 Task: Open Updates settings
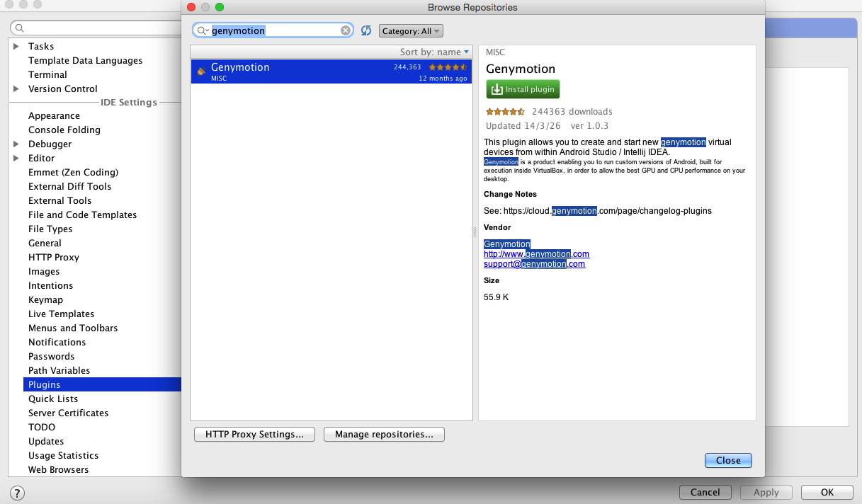coord(46,441)
